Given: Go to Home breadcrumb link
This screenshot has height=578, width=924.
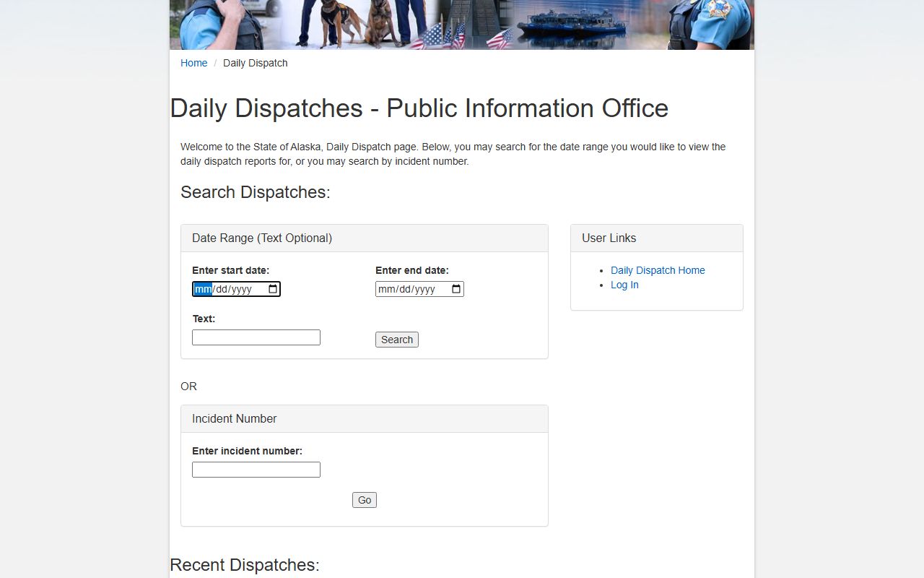Looking at the screenshot, I should click(x=193, y=63).
